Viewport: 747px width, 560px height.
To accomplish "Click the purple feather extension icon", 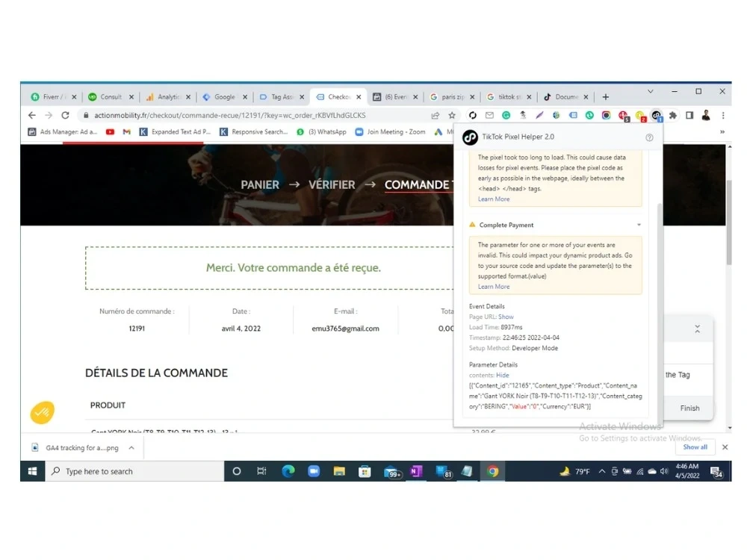I will click(539, 115).
